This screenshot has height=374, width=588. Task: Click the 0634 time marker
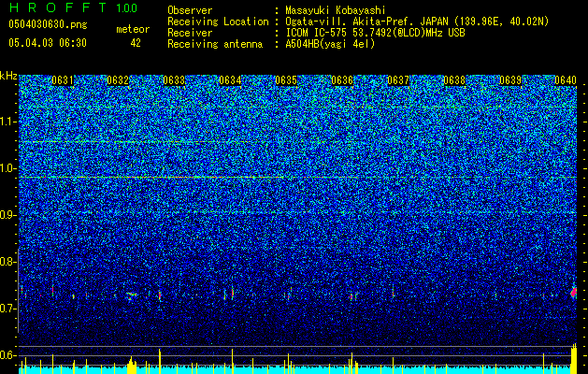(230, 80)
